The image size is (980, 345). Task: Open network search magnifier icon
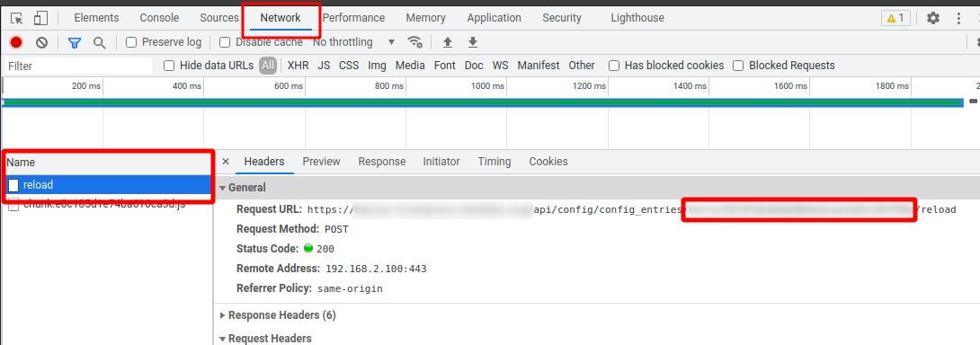pos(100,42)
